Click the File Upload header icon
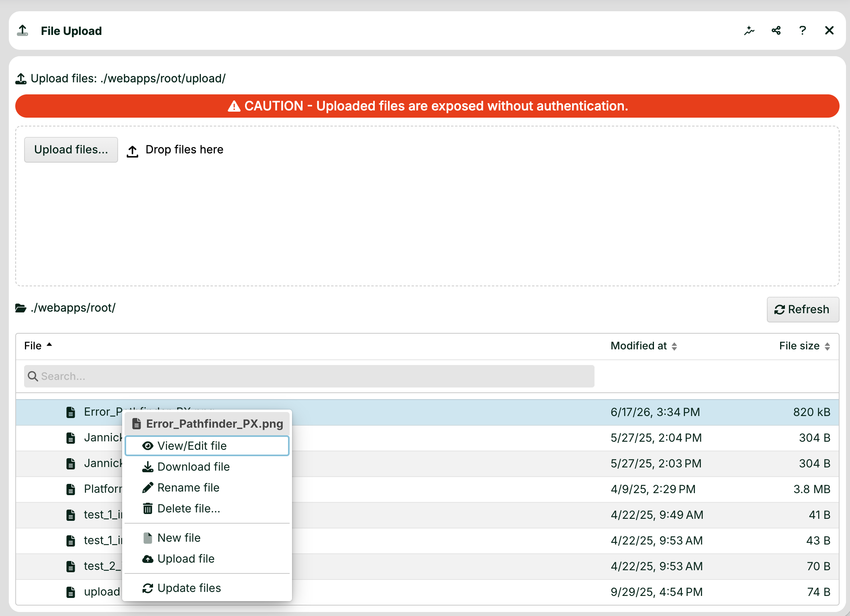 coord(23,31)
